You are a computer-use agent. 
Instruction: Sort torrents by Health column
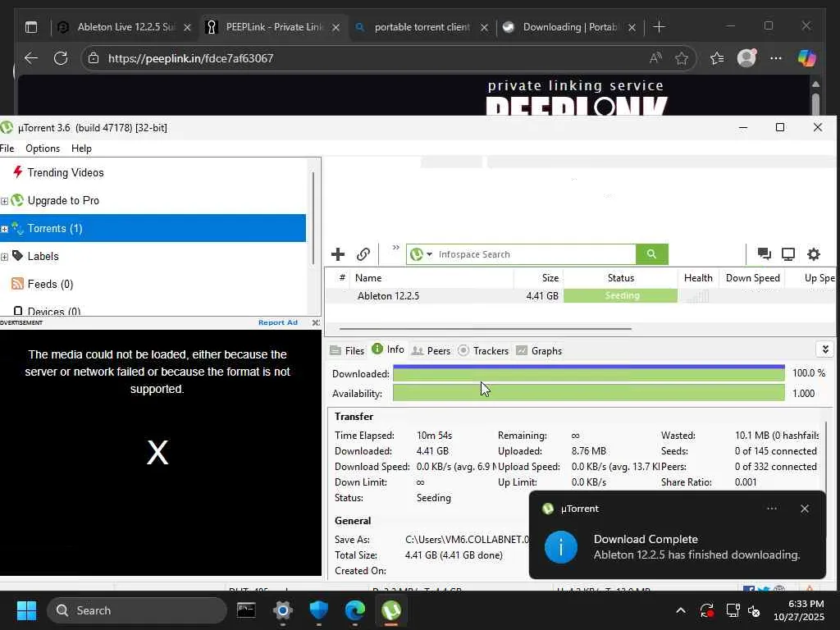click(x=698, y=278)
